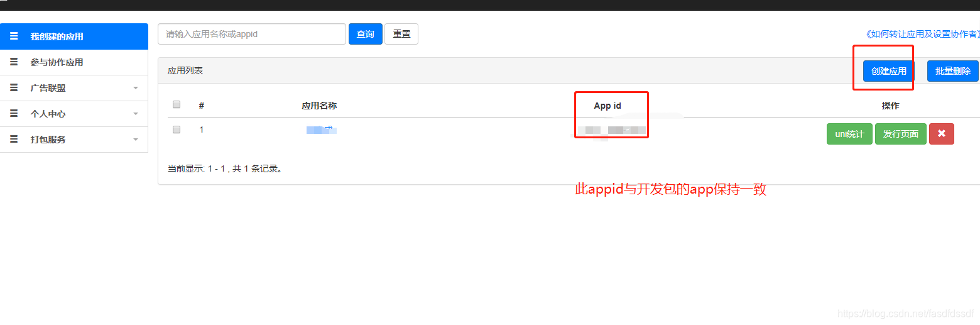Click the list icon beside 参与协作应用
The image size is (980, 325).
[x=14, y=62]
